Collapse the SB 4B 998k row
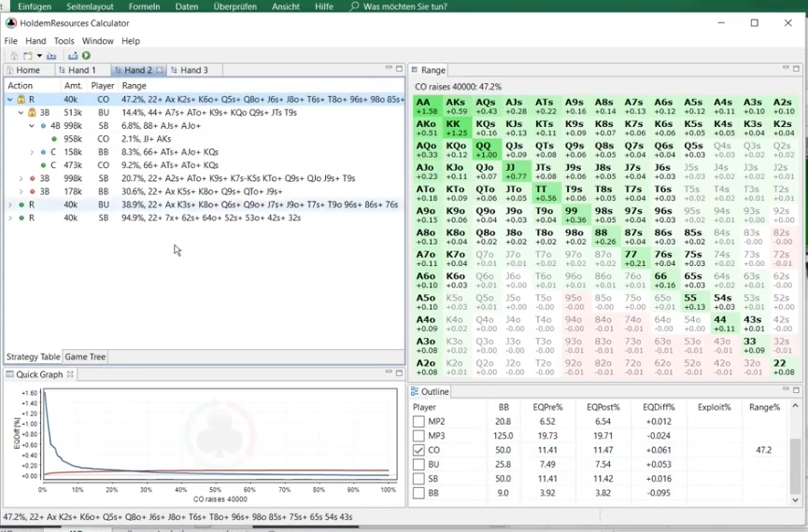The image size is (808, 532). click(x=32, y=126)
